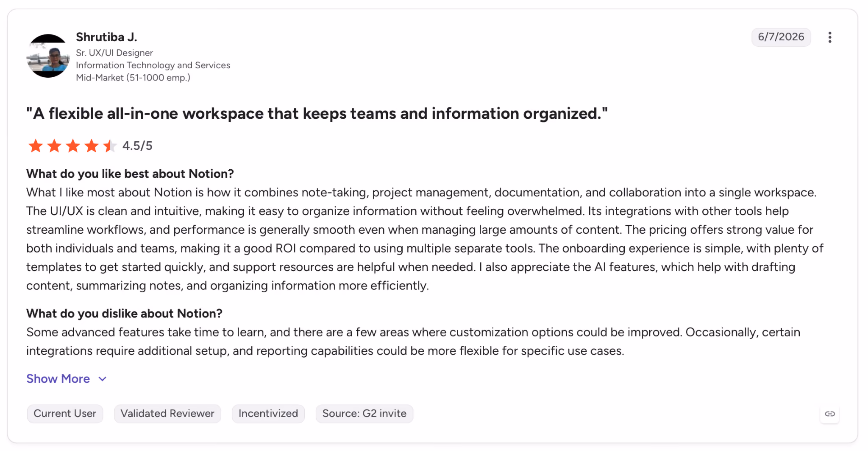Select the Current User tag

65,414
